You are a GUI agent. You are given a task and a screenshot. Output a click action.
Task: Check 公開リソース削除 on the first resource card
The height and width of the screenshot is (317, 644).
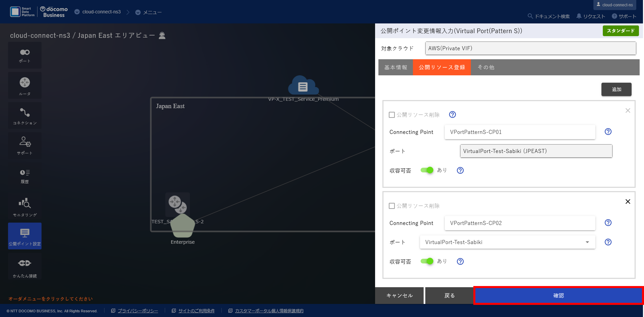[391, 115]
